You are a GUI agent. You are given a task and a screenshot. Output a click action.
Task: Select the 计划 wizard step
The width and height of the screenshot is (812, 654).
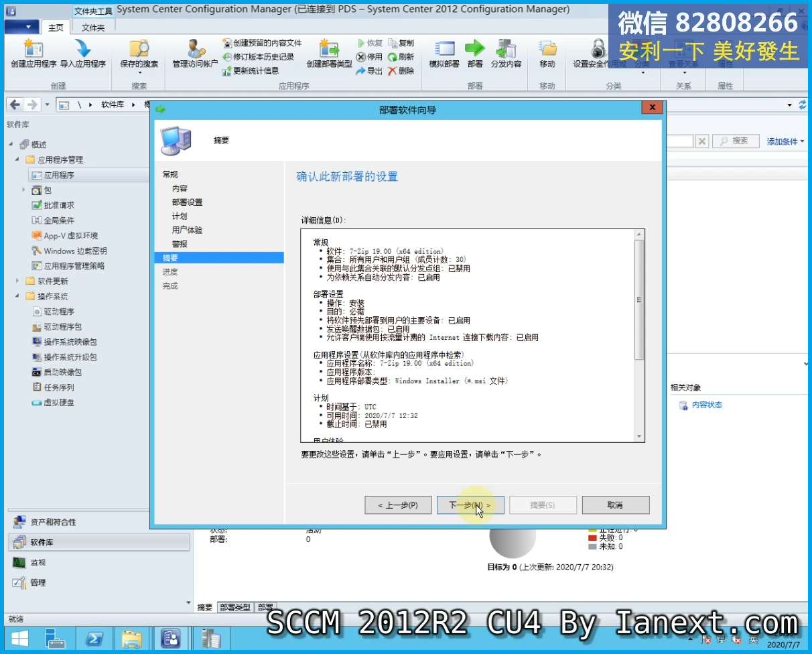pyautogui.click(x=180, y=216)
